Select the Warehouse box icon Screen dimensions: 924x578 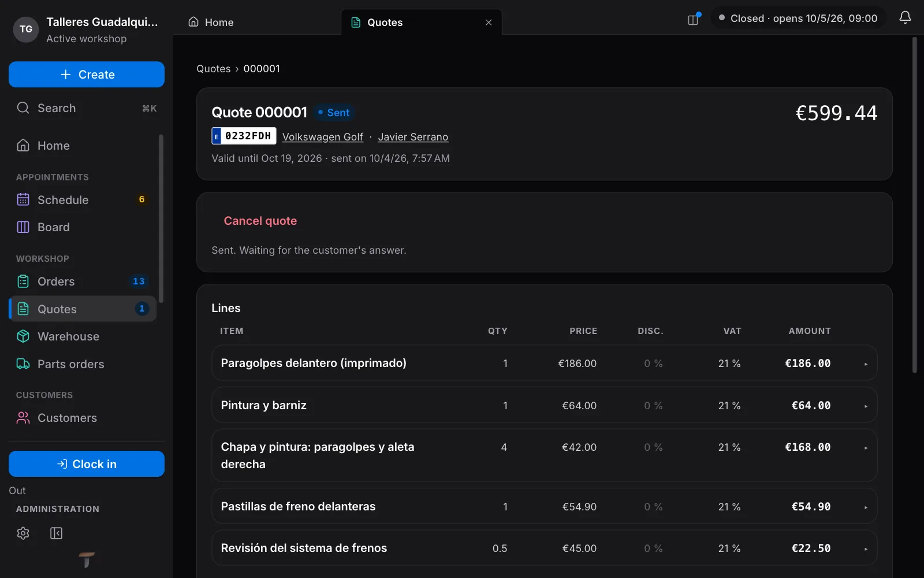23,336
